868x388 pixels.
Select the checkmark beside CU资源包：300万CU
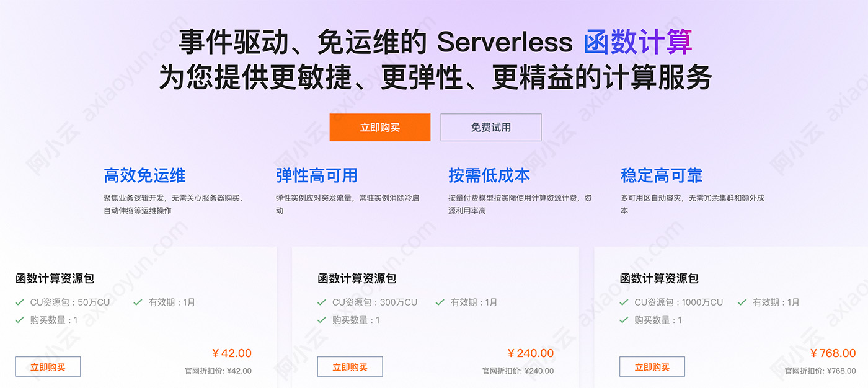322,302
